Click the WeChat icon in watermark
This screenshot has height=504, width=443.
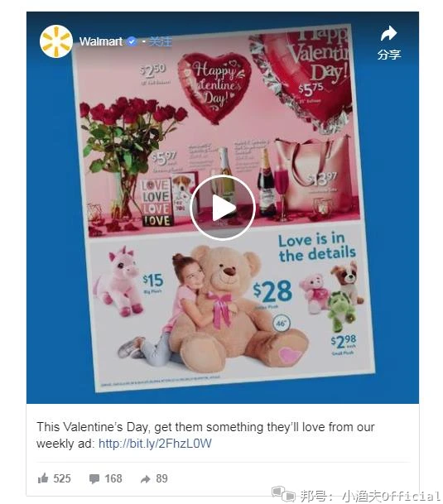[283, 494]
